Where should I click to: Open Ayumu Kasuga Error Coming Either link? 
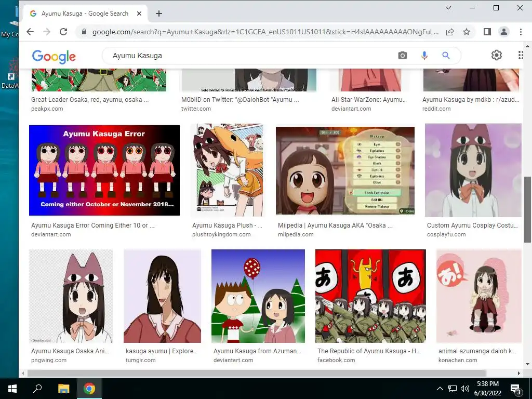(92, 225)
